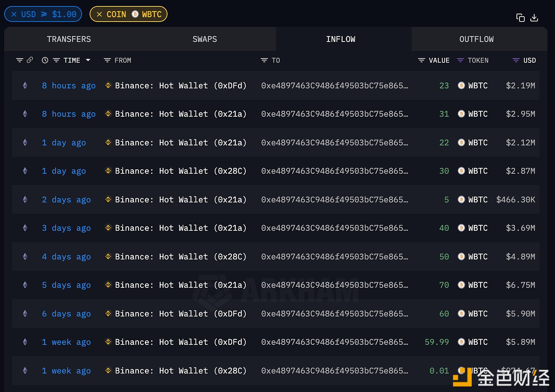Open Binance Hot Wallet (0x28C) in the 30 WBTC row
555x392 pixels.
pos(181,171)
